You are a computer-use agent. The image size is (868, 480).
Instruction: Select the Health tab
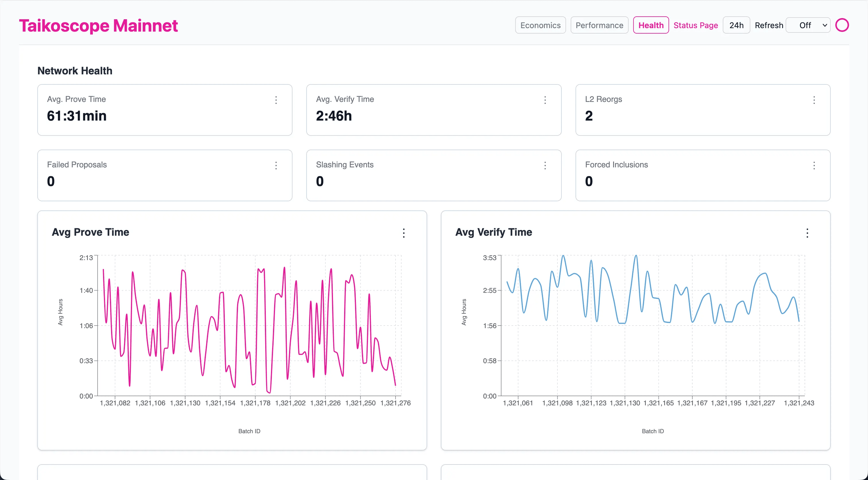650,25
